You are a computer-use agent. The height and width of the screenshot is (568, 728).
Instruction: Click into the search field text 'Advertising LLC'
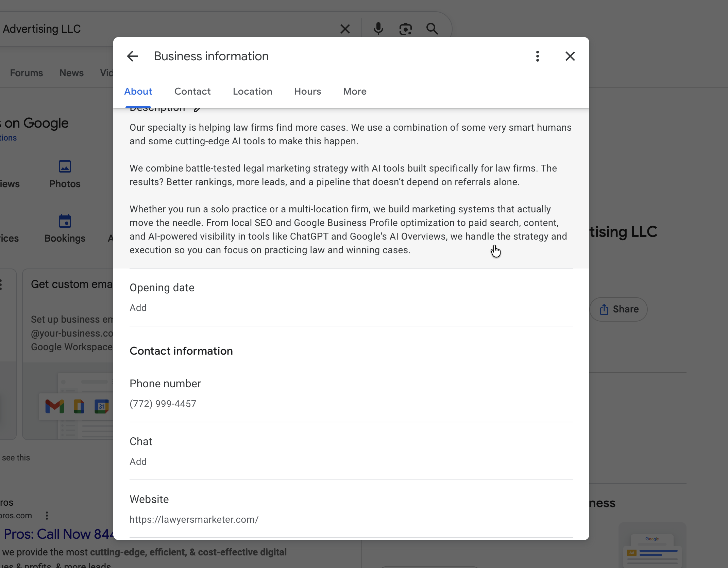[41, 29]
